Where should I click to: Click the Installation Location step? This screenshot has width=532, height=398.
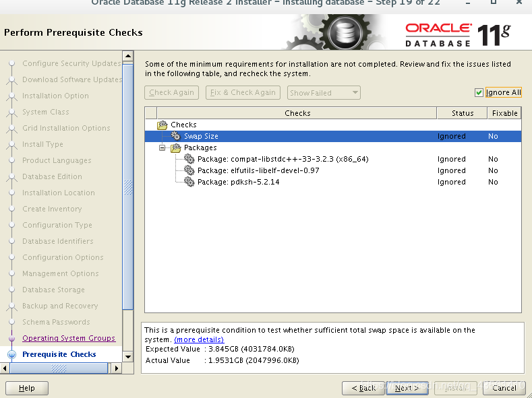(x=59, y=193)
